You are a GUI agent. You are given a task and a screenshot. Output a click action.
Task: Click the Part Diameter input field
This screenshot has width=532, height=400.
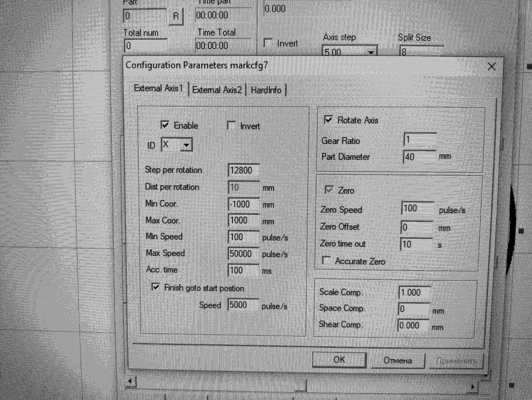click(x=420, y=157)
